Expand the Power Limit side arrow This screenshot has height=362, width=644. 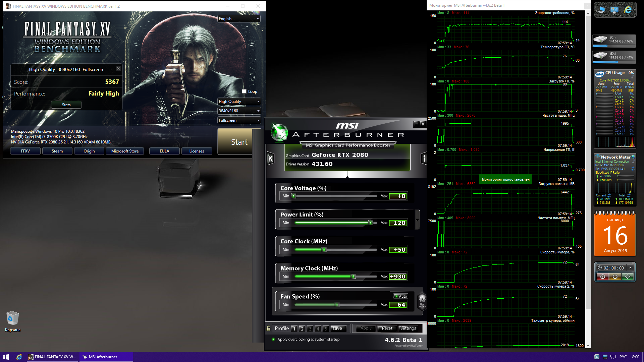click(x=417, y=220)
